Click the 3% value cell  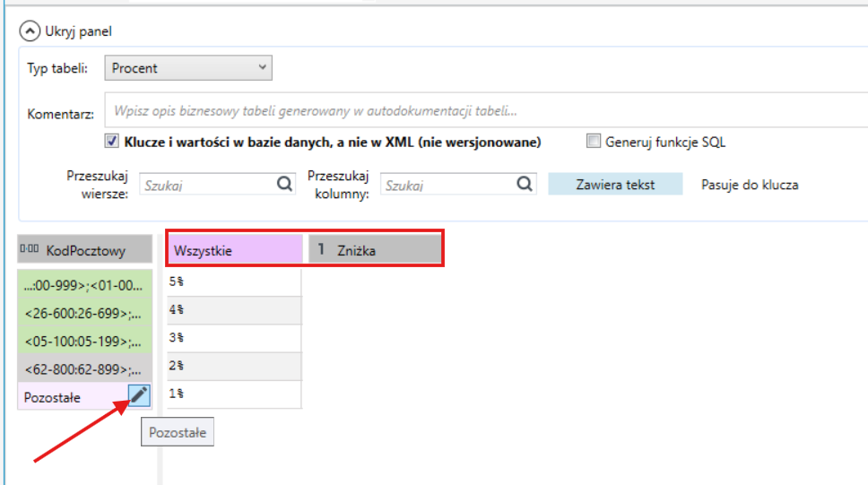(234, 338)
